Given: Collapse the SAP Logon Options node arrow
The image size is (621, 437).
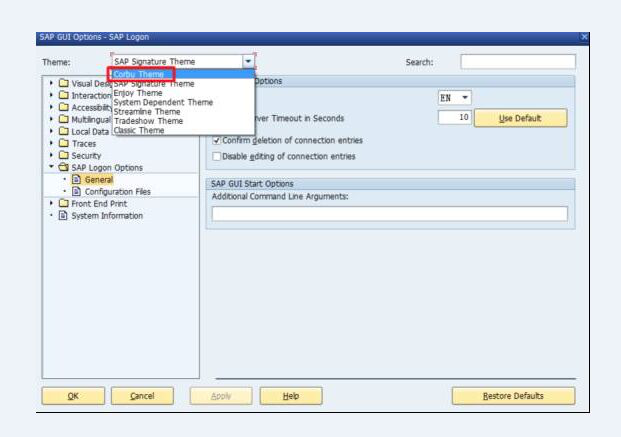Looking at the screenshot, I should (51, 167).
